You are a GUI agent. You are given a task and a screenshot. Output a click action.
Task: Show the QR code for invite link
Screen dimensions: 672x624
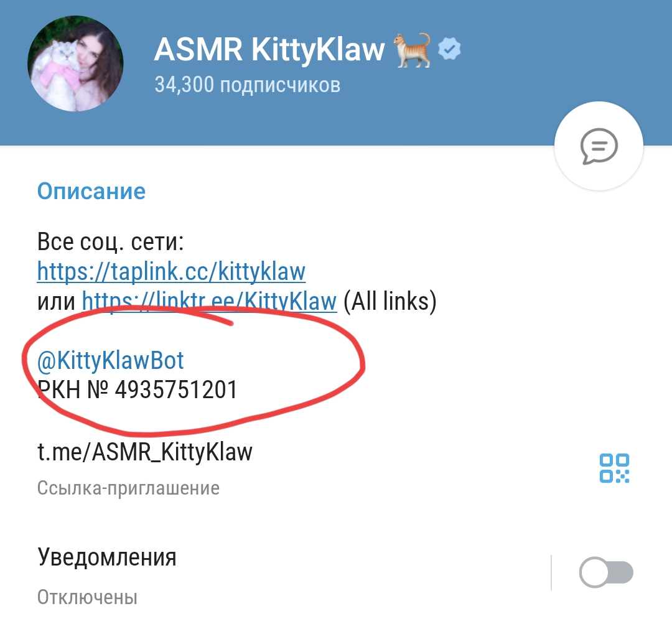614,468
